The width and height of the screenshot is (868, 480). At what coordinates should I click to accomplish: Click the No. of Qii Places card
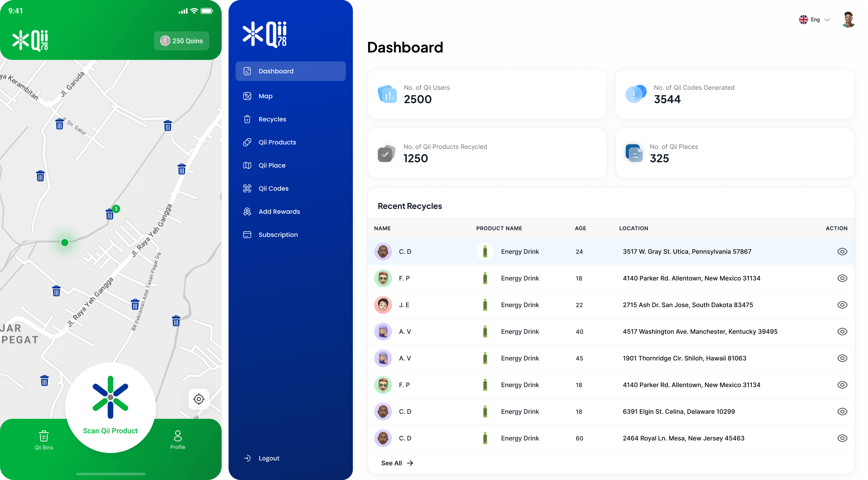(735, 153)
